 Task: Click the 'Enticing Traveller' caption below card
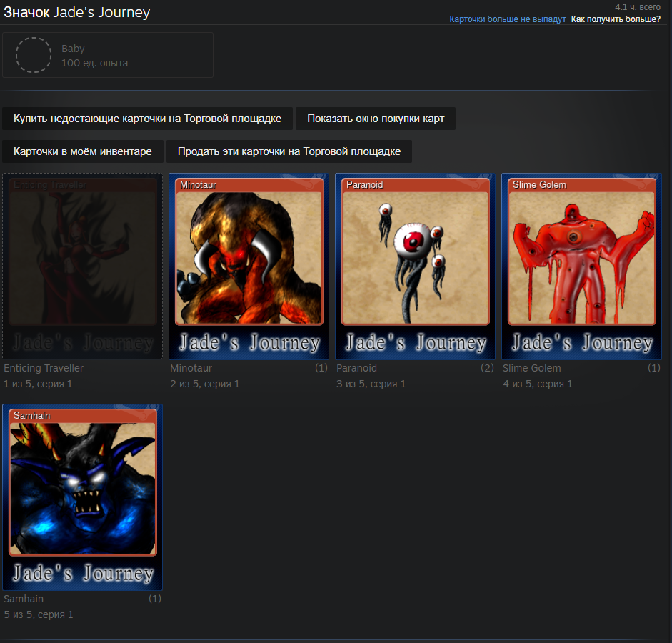44,368
